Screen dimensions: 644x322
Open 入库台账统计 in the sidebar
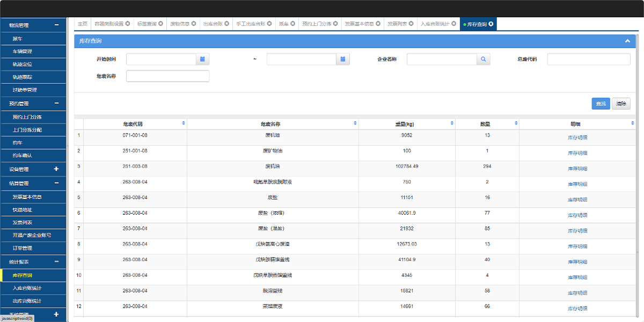(x=27, y=288)
